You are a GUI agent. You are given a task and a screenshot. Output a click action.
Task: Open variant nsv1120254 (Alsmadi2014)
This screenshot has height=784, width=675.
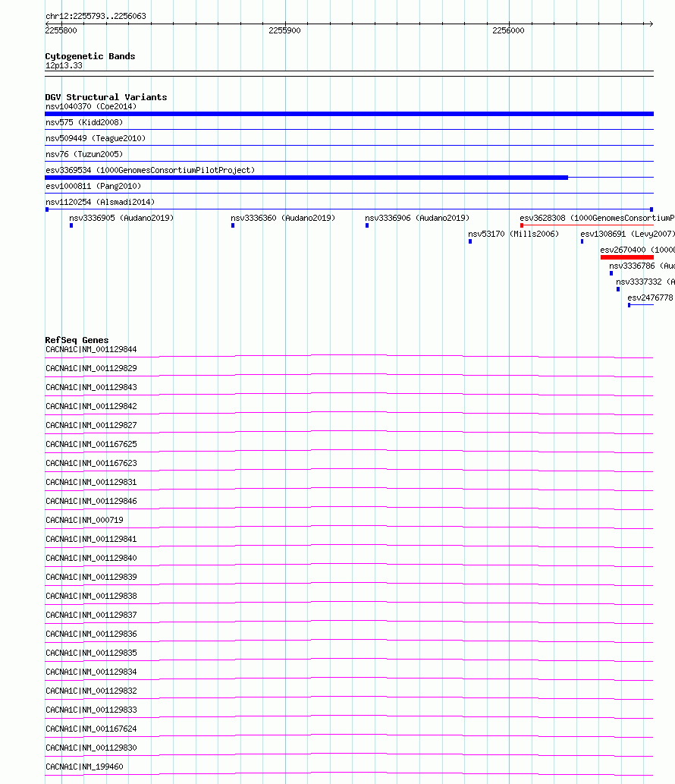pyautogui.click(x=100, y=203)
